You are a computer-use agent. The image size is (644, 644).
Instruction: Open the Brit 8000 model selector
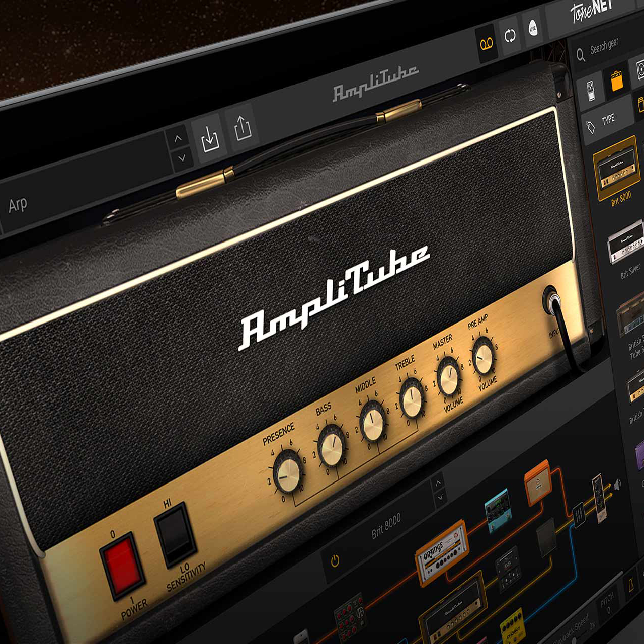pos(386,526)
